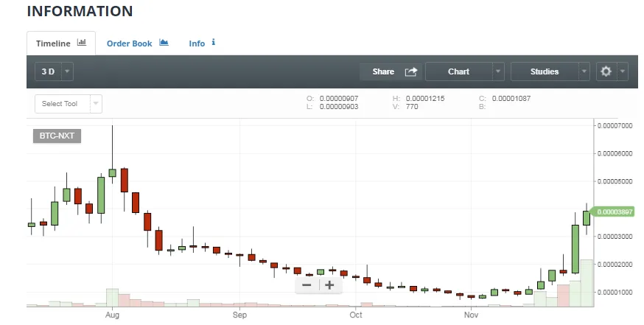Click the Order Book area chart icon
The image size is (644, 325).
click(164, 42)
